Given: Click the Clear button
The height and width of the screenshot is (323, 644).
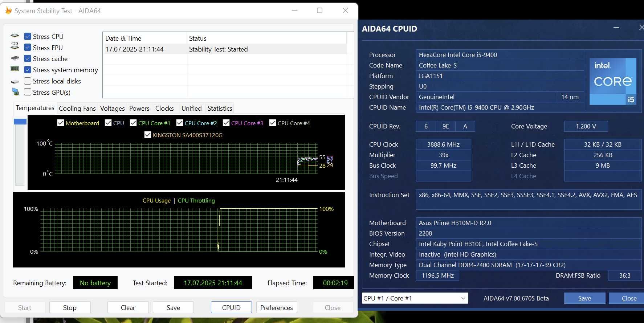Looking at the screenshot, I should coord(128,307).
